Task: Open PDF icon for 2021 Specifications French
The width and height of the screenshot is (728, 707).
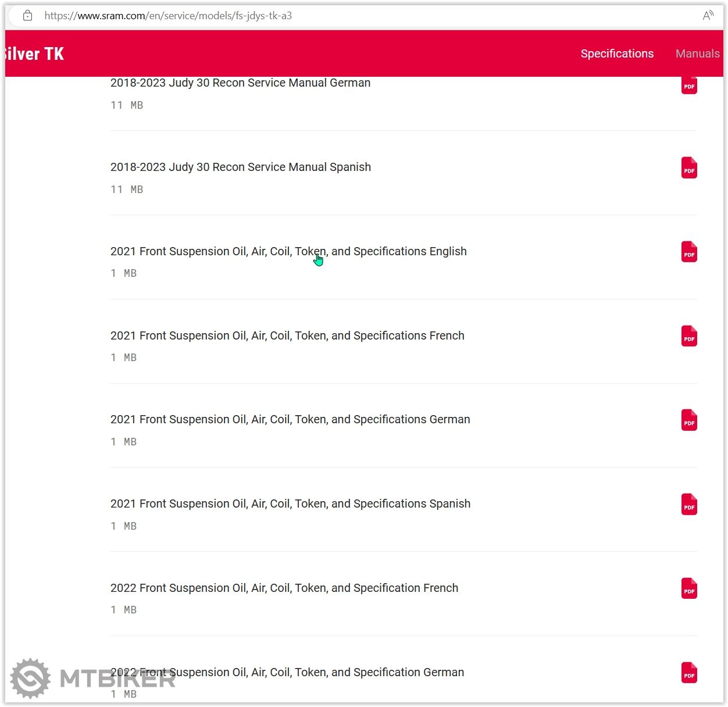Action: 689,336
